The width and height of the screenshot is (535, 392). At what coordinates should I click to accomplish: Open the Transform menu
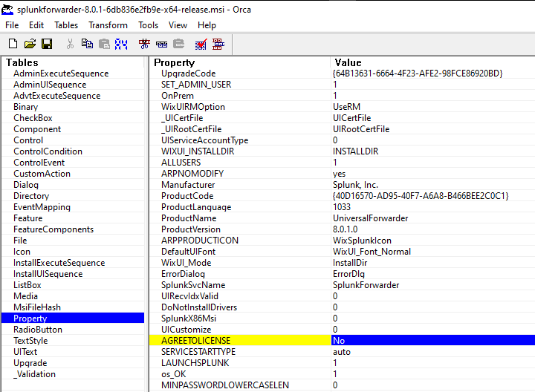(108, 25)
